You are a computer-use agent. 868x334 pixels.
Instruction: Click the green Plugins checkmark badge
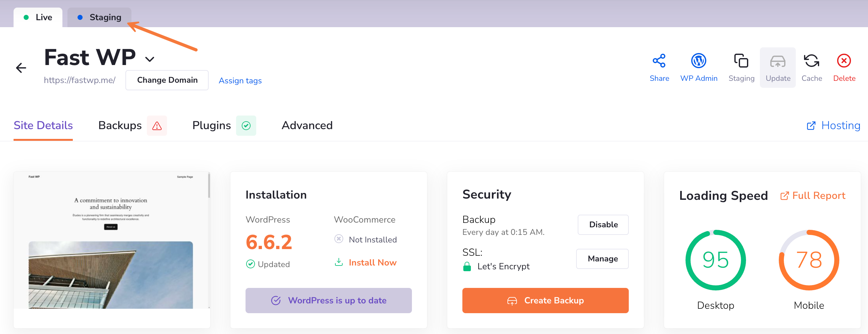coord(246,126)
